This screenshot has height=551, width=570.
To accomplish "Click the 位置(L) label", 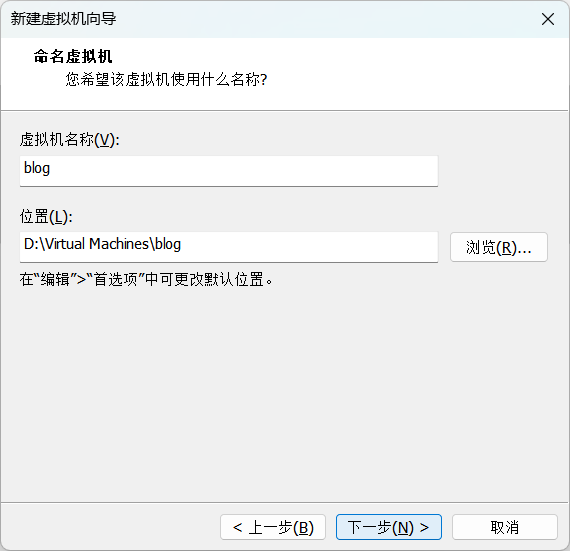I will coord(46,217).
